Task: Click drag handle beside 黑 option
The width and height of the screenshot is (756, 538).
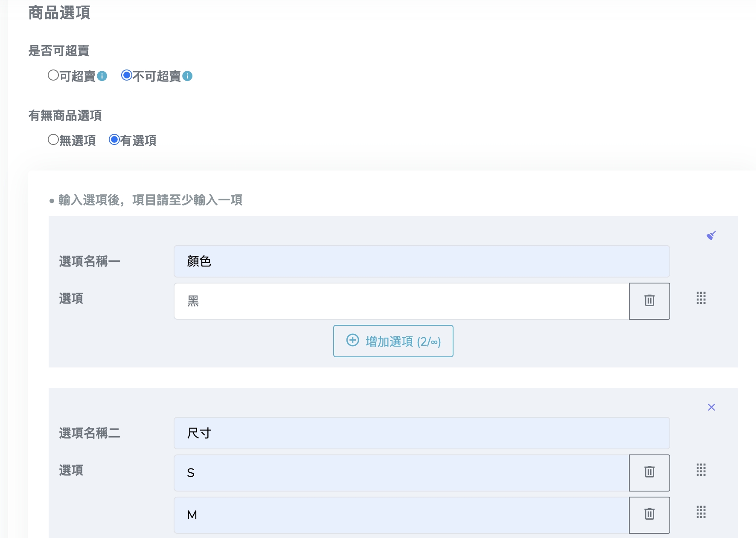Action: [x=701, y=298]
